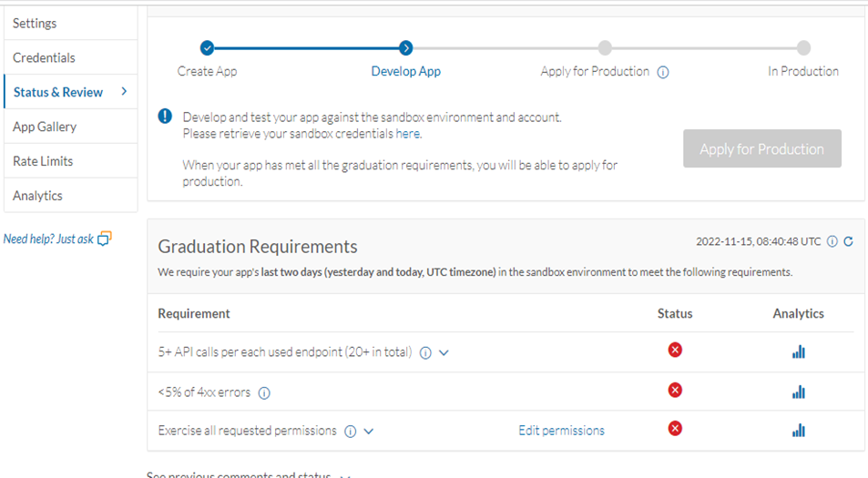Screen dimensions: 868x478
Task: Click info icon next to Apply for Production step
Action: tap(663, 72)
